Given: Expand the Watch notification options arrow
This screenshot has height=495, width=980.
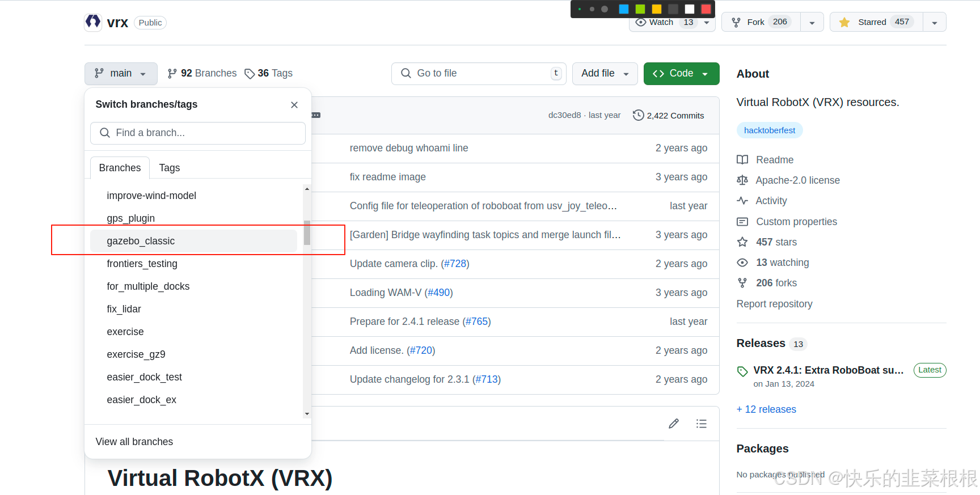Looking at the screenshot, I should 707,23.
